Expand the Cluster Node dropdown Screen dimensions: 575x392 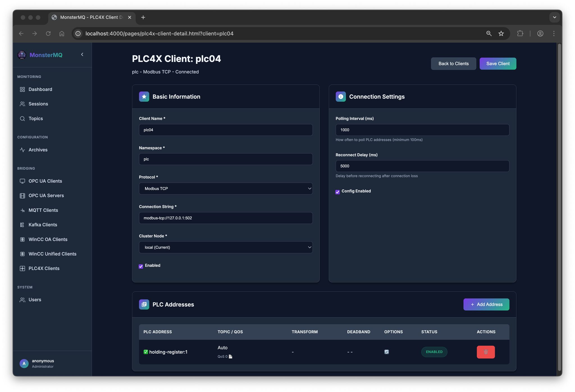[225, 247]
